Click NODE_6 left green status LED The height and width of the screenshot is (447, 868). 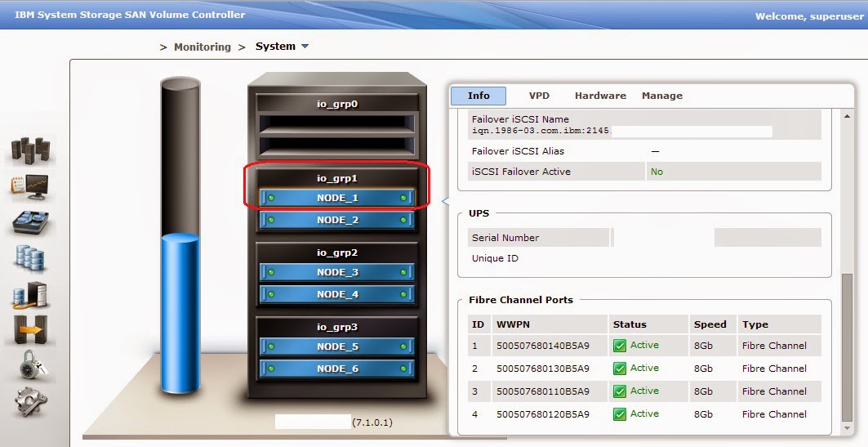pyautogui.click(x=271, y=369)
